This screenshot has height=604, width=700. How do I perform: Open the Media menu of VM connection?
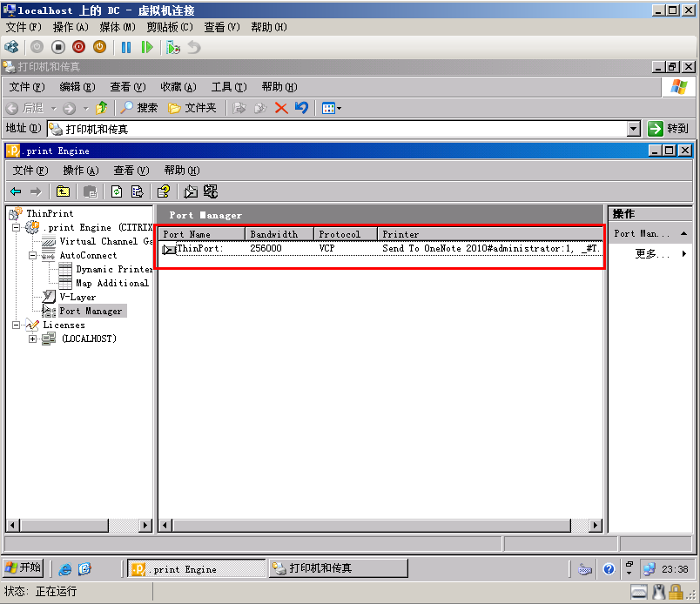pyautogui.click(x=118, y=27)
